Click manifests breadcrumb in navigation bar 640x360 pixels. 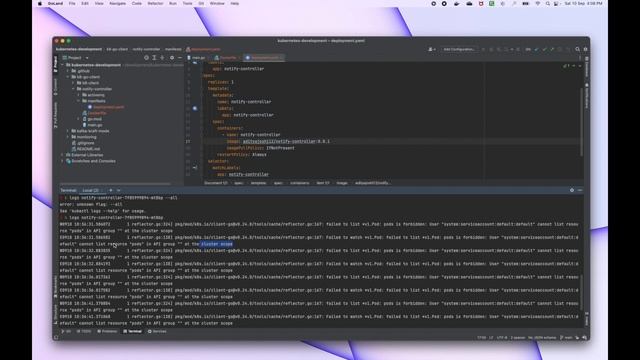point(173,49)
